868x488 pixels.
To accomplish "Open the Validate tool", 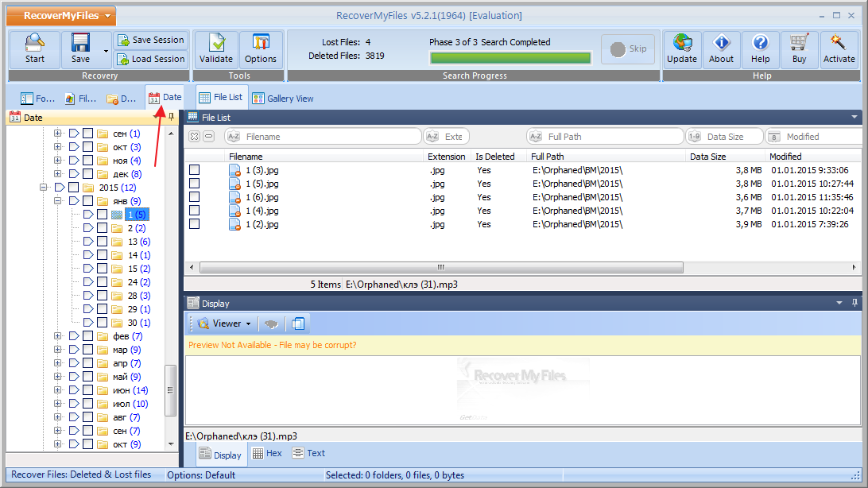I will coord(216,49).
